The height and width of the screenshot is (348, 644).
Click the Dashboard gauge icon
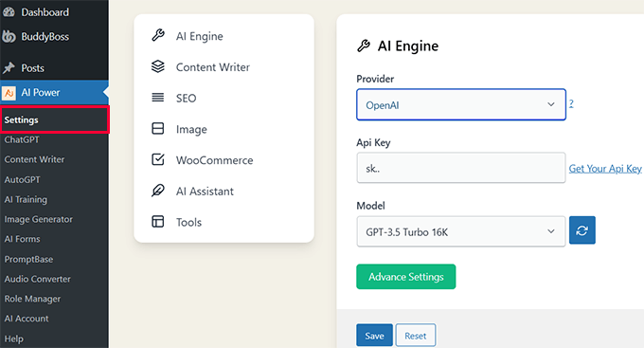point(9,12)
